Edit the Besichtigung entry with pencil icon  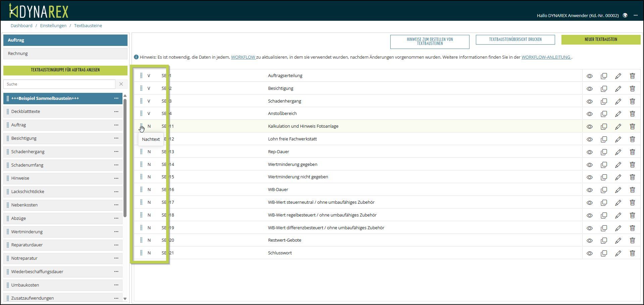tap(618, 89)
